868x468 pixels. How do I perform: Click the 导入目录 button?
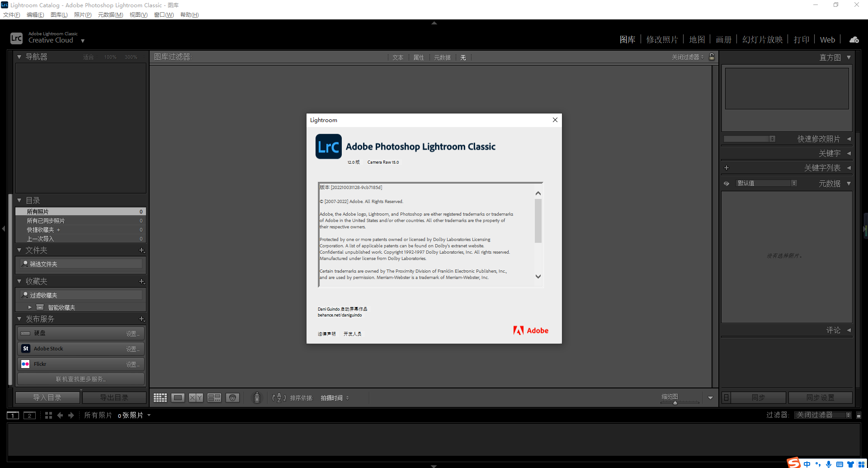coord(47,397)
